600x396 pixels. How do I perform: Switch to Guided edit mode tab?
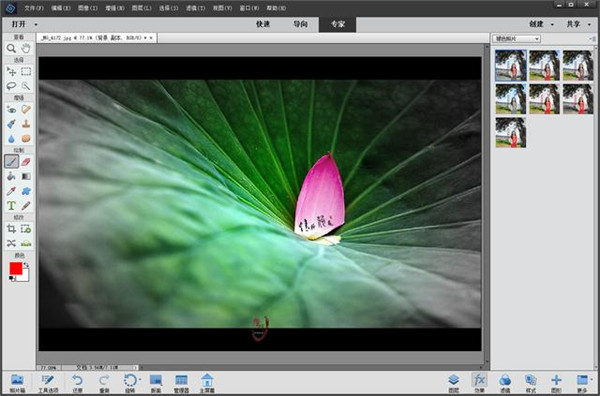pos(300,24)
